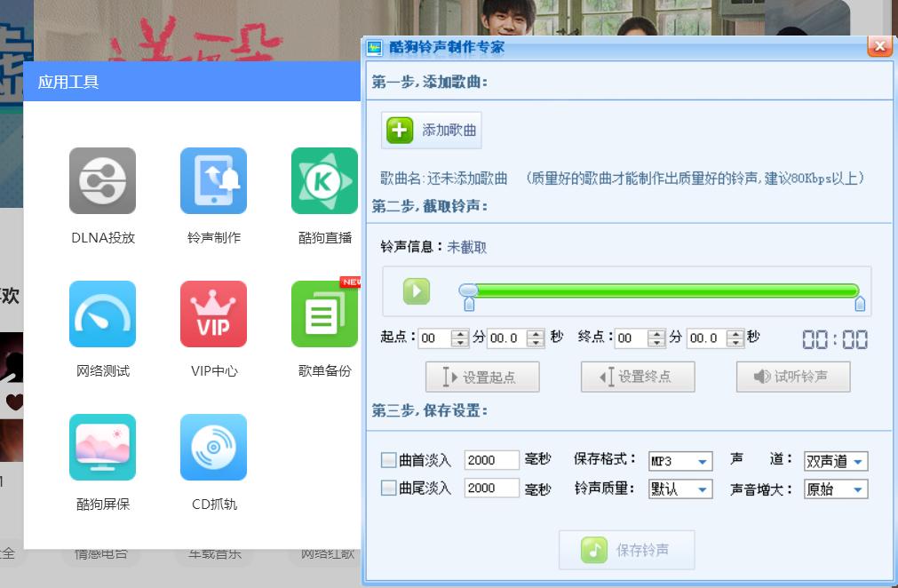Open the 保存格式 MP3 dropdown
The width and height of the screenshot is (898, 588).
[680, 461]
